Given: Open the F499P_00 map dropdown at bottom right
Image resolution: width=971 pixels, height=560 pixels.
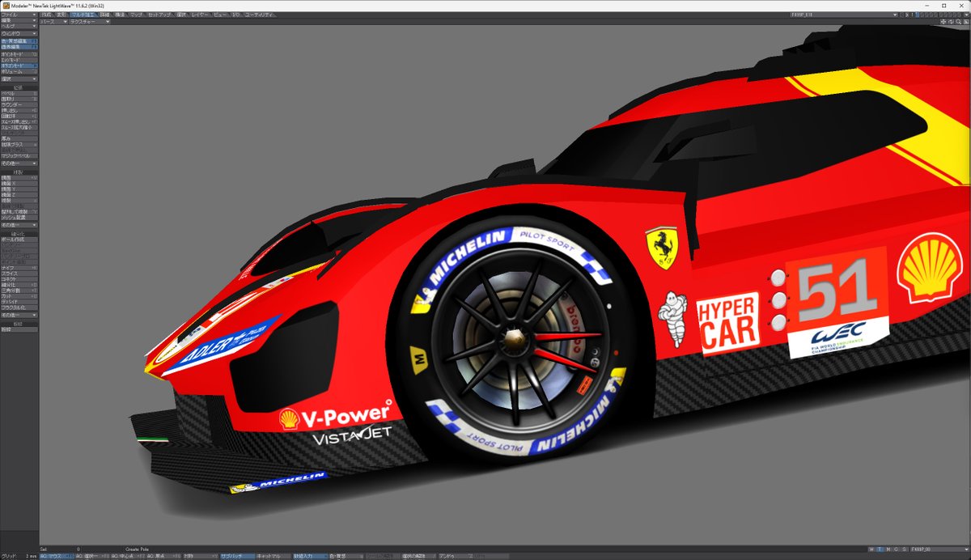Looking at the screenshot, I should tap(940, 549).
